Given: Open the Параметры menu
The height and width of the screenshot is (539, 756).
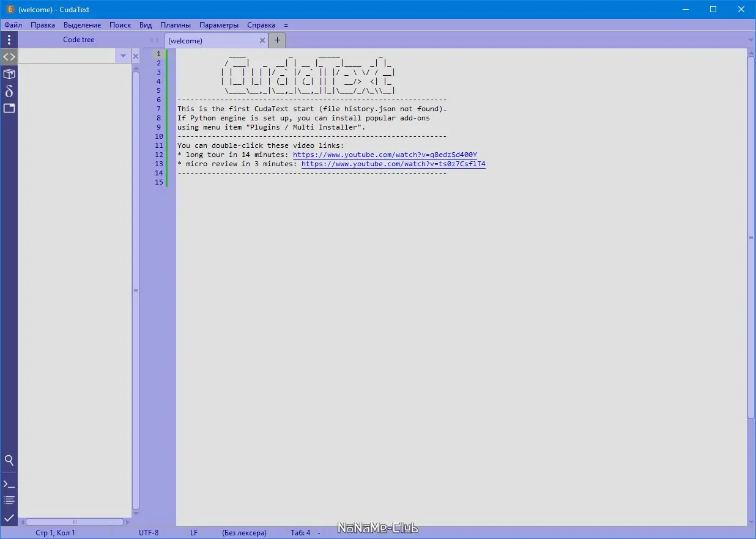Looking at the screenshot, I should click(x=219, y=25).
